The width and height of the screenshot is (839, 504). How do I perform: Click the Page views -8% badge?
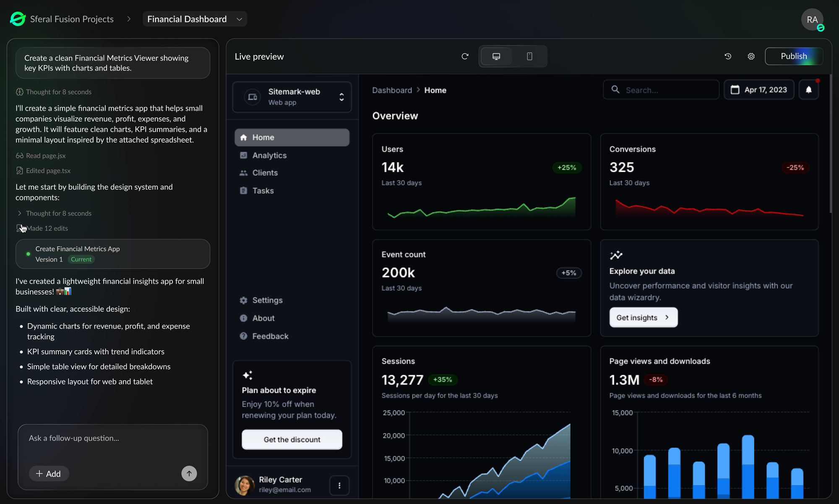pyautogui.click(x=656, y=379)
